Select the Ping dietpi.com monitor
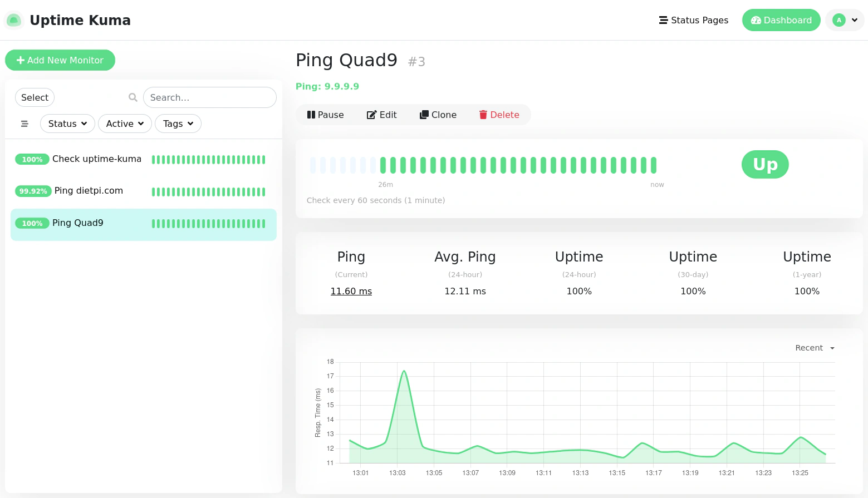This screenshot has width=868, height=498. (89, 191)
